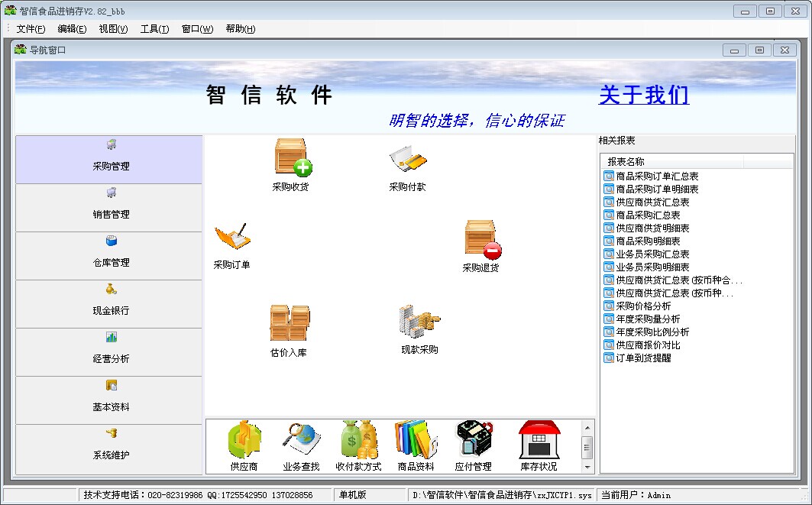This screenshot has height=505, width=812.
Task: Open the 商品采购订单汇总表 report
Action: click(657, 176)
